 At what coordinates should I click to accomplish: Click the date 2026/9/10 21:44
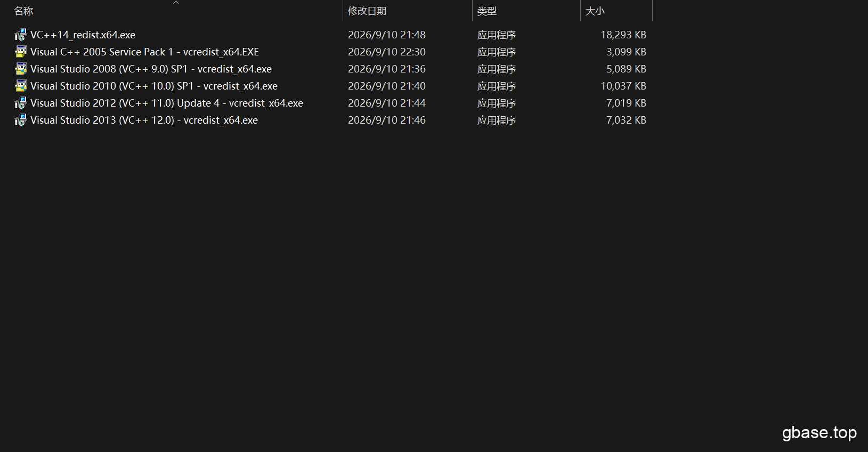(x=387, y=103)
